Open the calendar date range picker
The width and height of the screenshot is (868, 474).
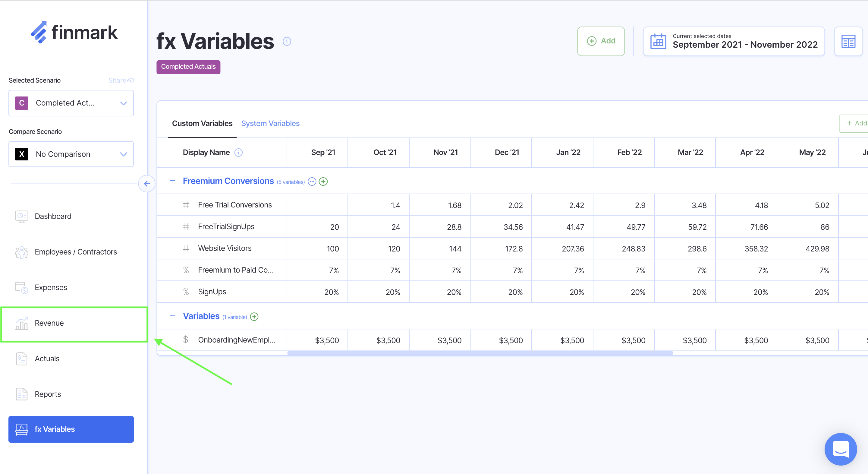[x=733, y=41]
